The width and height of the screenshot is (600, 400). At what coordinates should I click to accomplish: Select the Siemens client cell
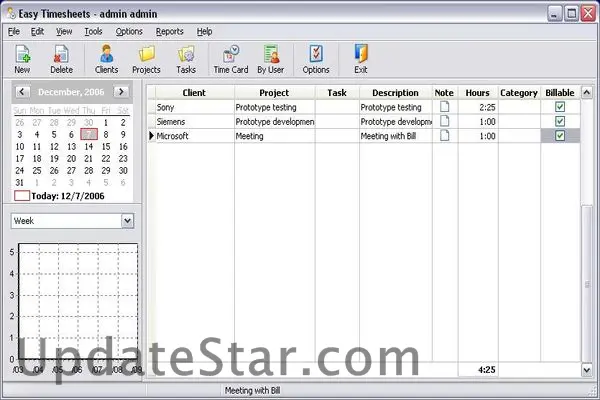click(x=195, y=122)
